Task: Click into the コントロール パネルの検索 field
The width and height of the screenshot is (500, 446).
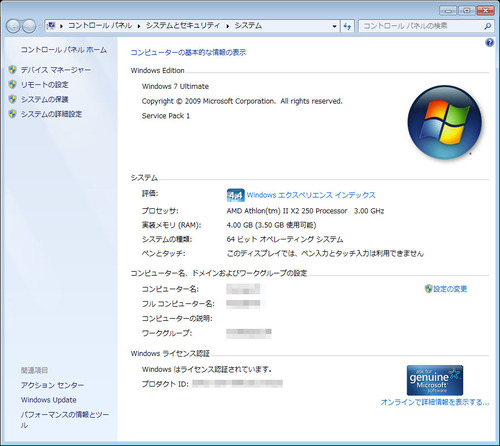Action: [x=422, y=26]
